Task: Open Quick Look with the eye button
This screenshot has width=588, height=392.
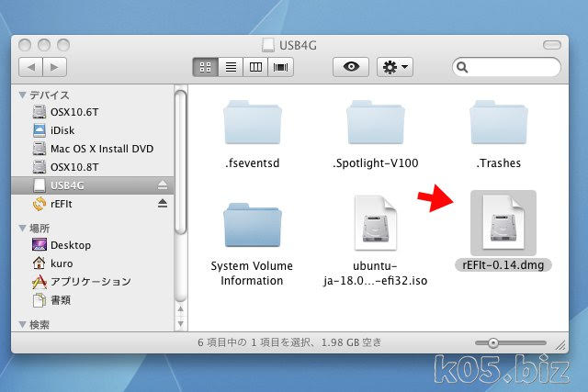Action: 351,67
